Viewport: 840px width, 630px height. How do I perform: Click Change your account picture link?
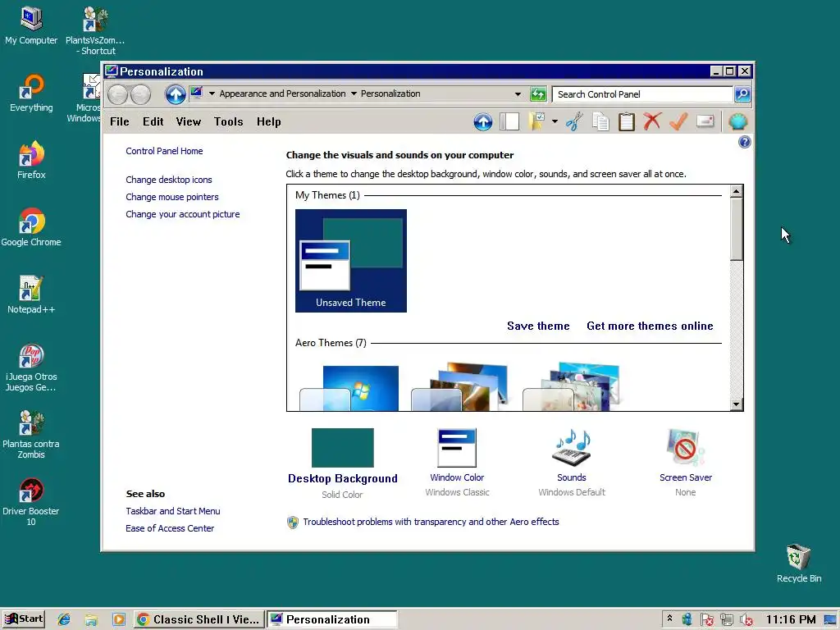(x=183, y=214)
